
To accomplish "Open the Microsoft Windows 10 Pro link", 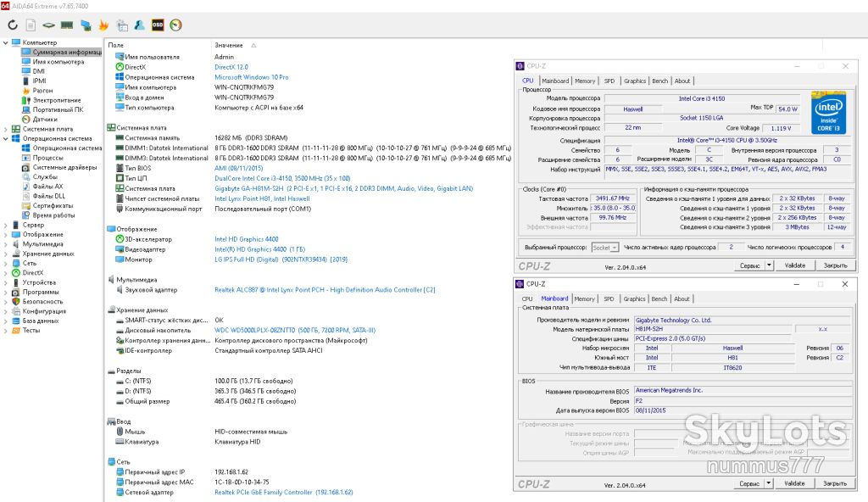I will click(x=251, y=77).
